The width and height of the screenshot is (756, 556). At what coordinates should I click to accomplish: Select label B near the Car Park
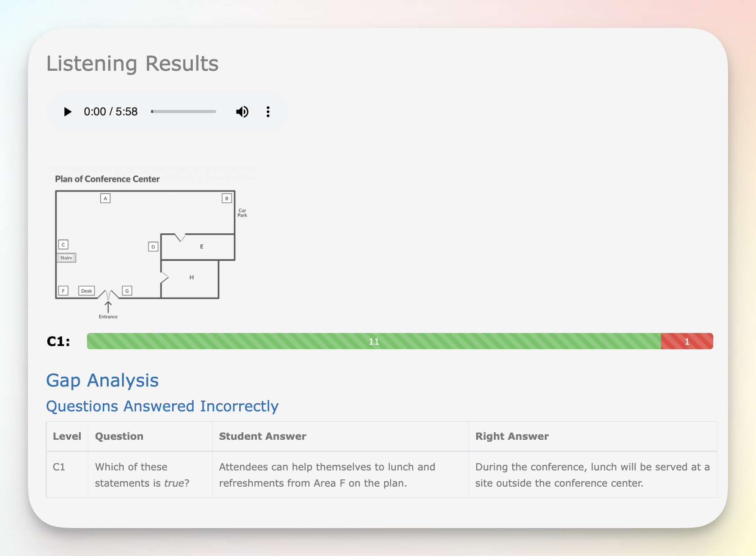(227, 198)
